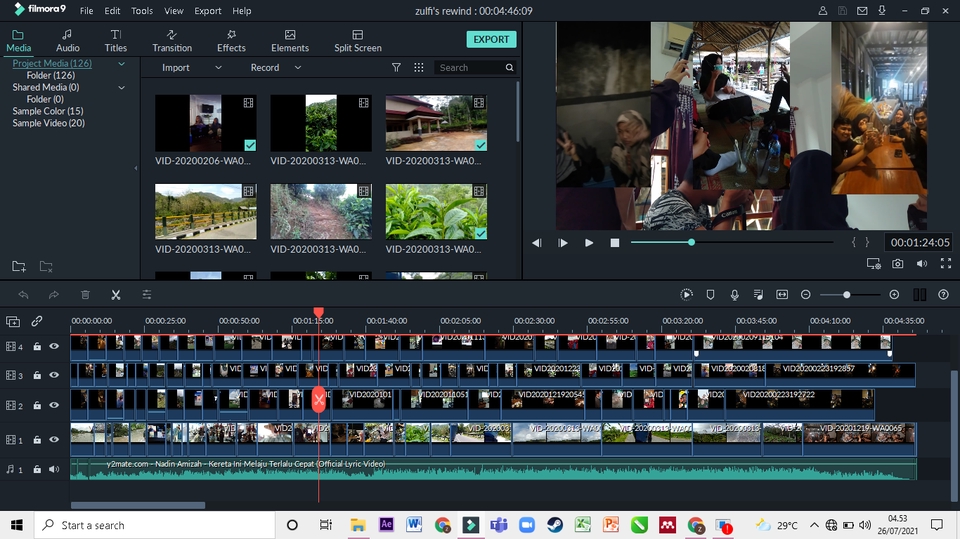Click the preview progress slider handle
Screen dimensions: 960x539
pos(691,243)
